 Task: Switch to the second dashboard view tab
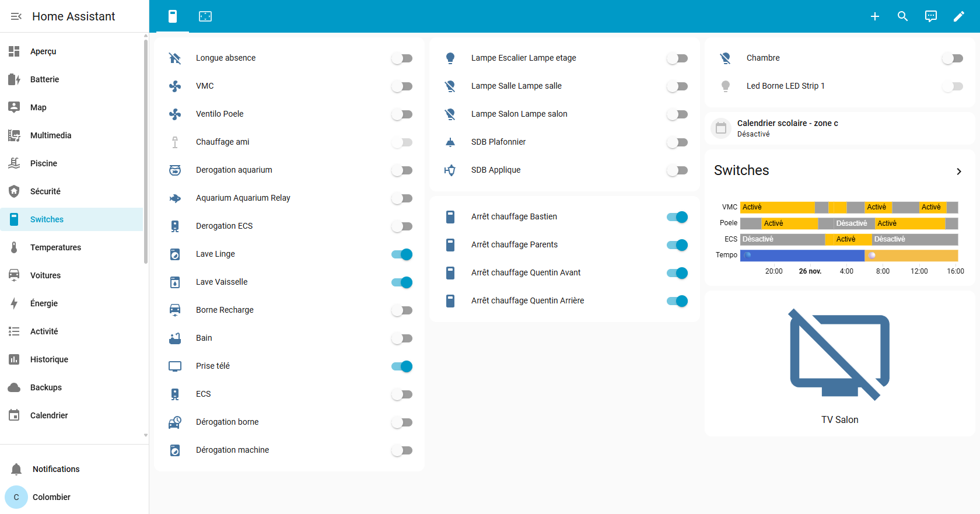(205, 16)
